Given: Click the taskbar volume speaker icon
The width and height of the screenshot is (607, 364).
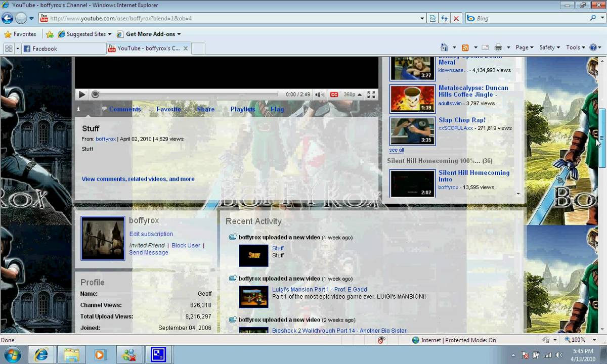Looking at the screenshot, I should pyautogui.click(x=560, y=355).
